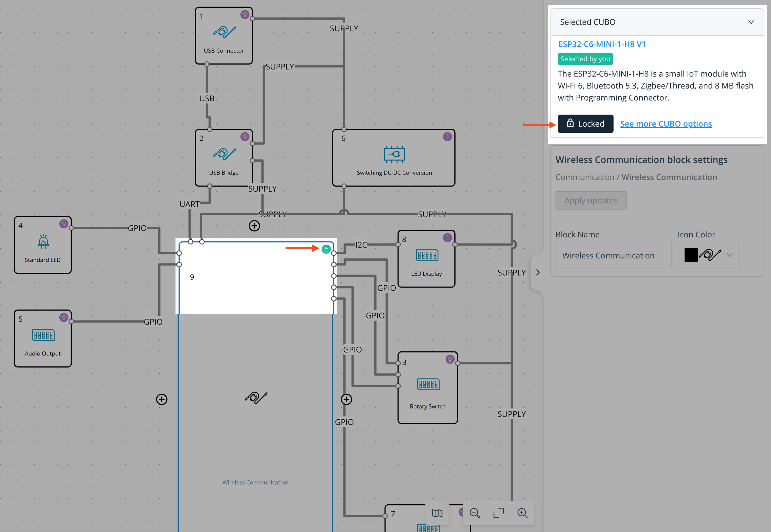
Task: Collapse the right sidebar with arrow handle
Action: 537,272
